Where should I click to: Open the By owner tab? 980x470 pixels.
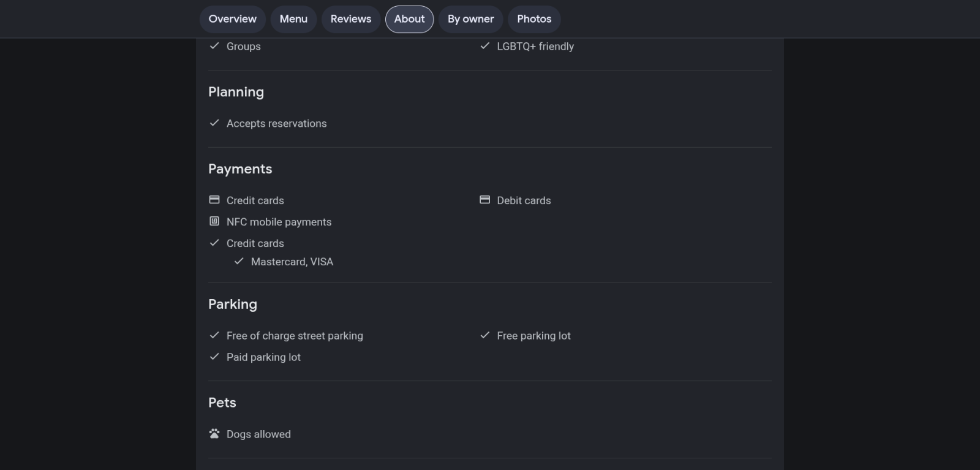(x=470, y=19)
